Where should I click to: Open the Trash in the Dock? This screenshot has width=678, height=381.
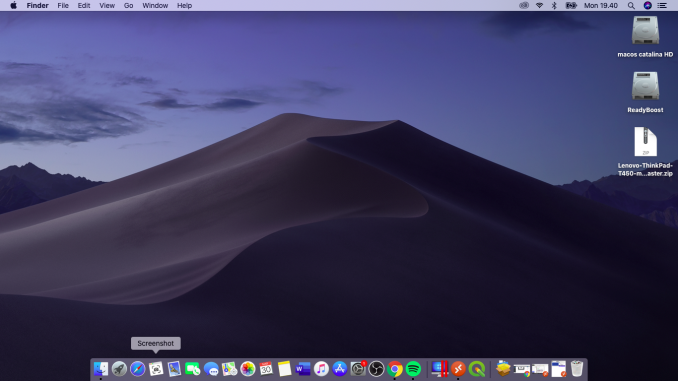coord(577,369)
